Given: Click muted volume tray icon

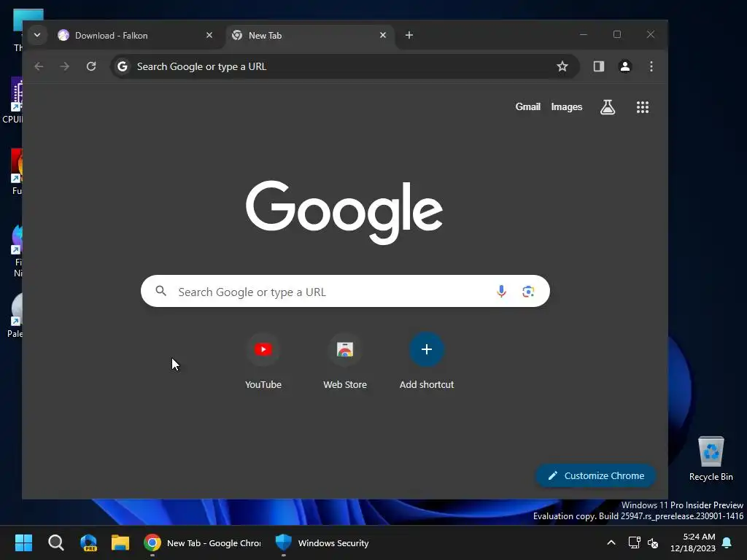Looking at the screenshot, I should click(653, 542).
